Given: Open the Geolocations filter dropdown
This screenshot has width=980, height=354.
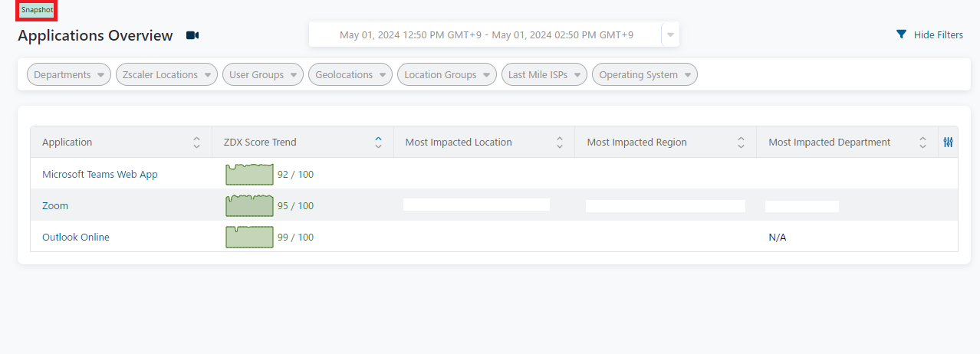Looking at the screenshot, I should pyautogui.click(x=350, y=74).
